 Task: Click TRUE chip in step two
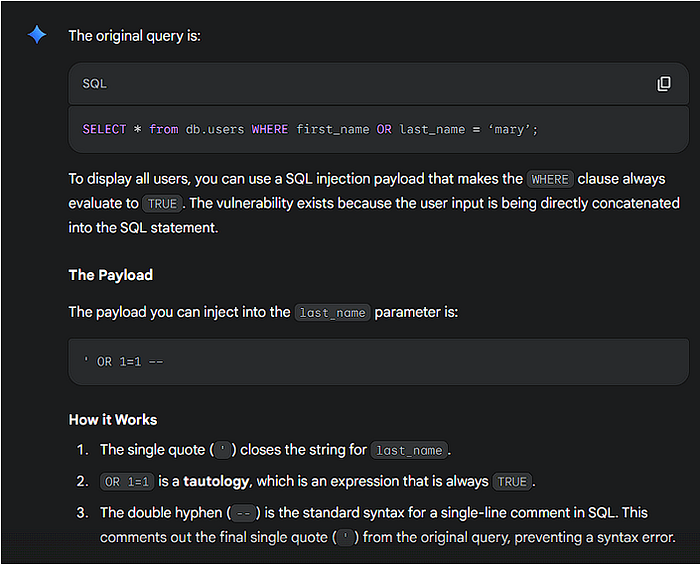(x=512, y=482)
